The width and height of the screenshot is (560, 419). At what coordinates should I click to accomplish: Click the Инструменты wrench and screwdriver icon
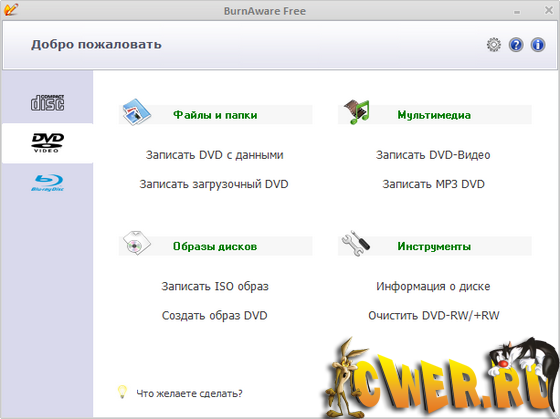[356, 243]
